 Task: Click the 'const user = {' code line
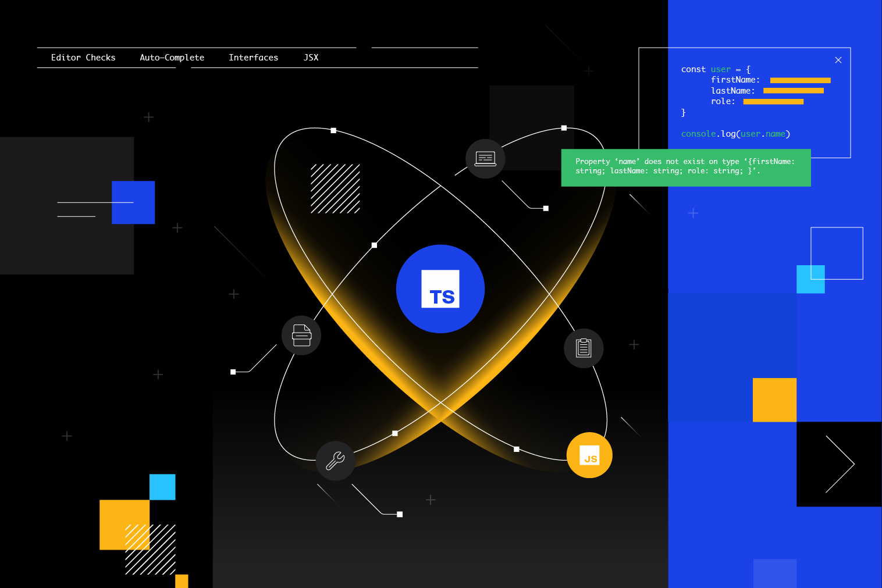[716, 69]
